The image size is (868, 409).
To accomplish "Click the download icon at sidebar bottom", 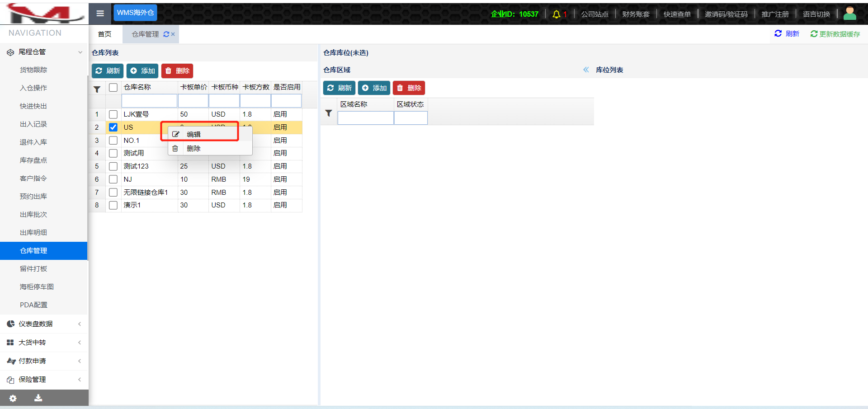I will click(x=38, y=398).
